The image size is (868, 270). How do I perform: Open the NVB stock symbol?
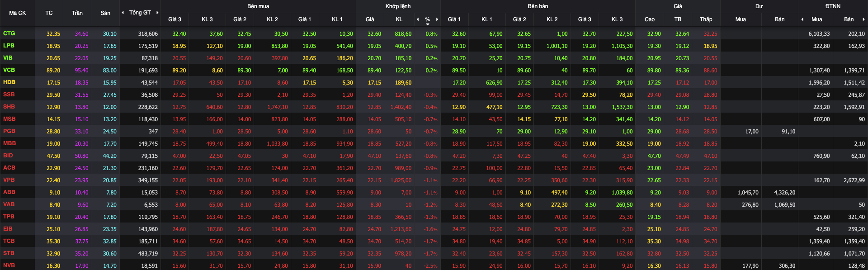(9, 265)
